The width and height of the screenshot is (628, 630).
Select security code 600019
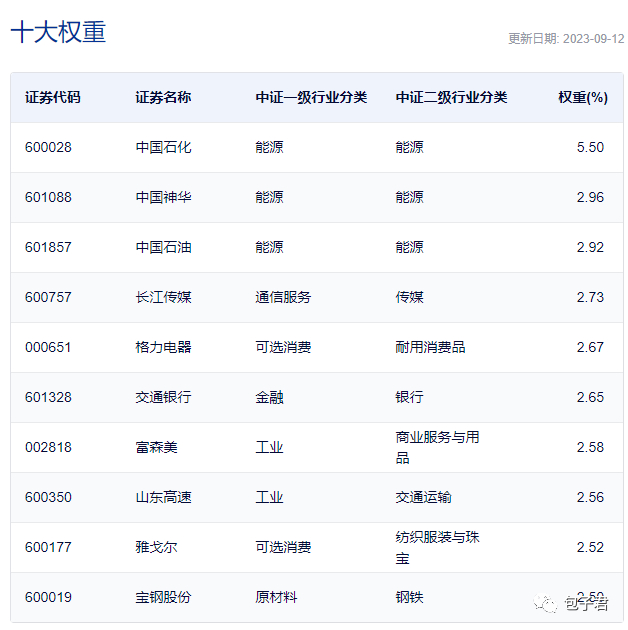click(48, 597)
